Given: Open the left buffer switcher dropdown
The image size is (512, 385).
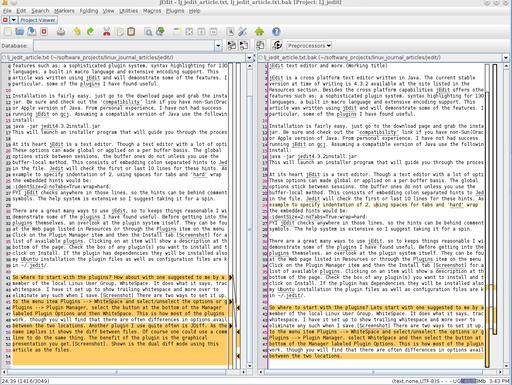Looking at the screenshot, I should pyautogui.click(x=249, y=58).
